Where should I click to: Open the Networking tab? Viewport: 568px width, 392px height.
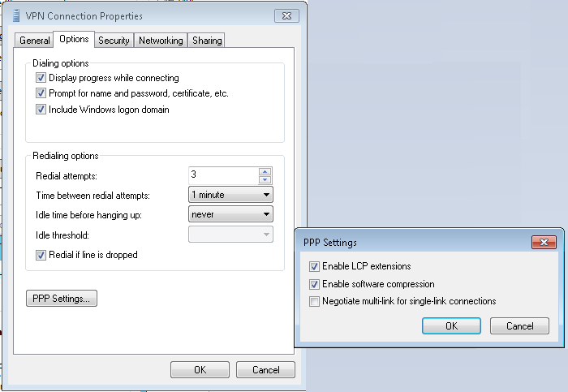tap(161, 41)
